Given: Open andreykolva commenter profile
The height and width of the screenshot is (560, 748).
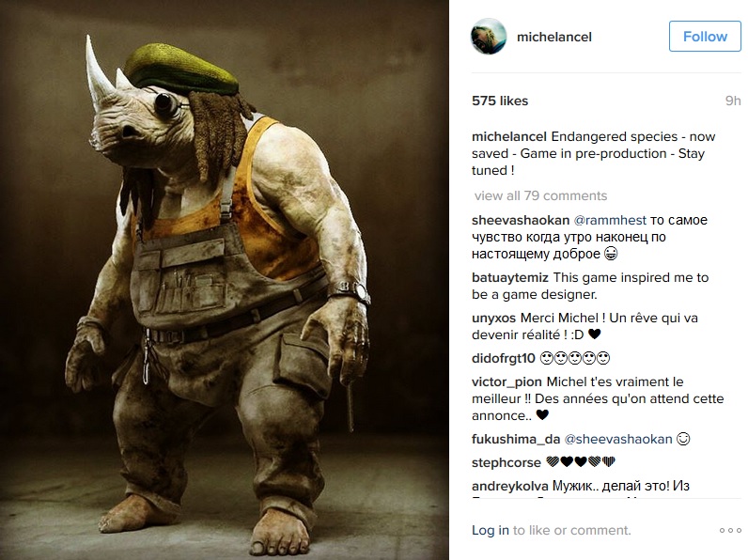Looking at the screenshot, I should (510, 486).
